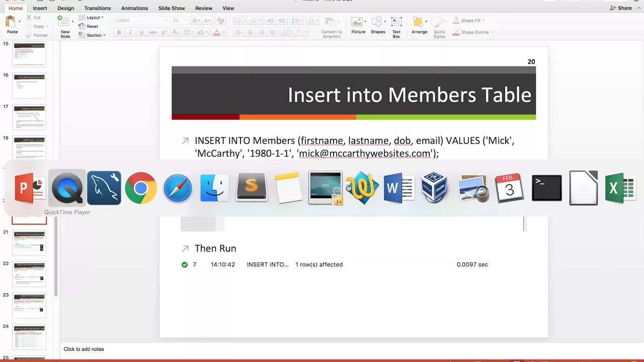The width and height of the screenshot is (644, 362).
Task: Expand the Shape Outline dropdown arrow
Action: click(492, 32)
